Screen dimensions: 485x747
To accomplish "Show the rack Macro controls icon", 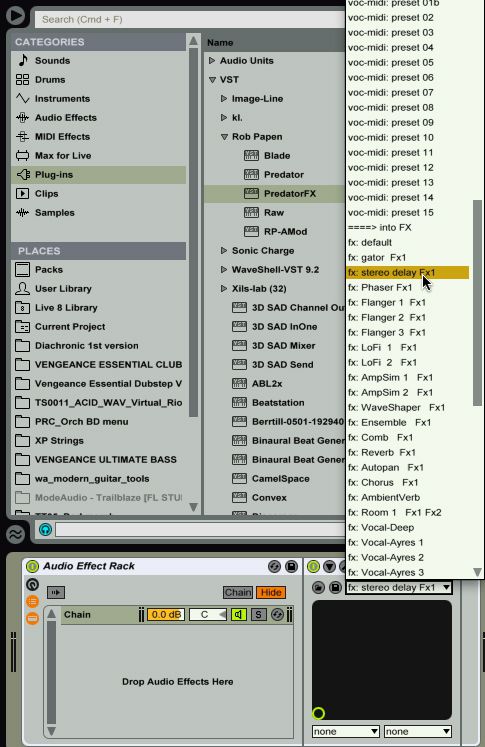I will point(32,585).
